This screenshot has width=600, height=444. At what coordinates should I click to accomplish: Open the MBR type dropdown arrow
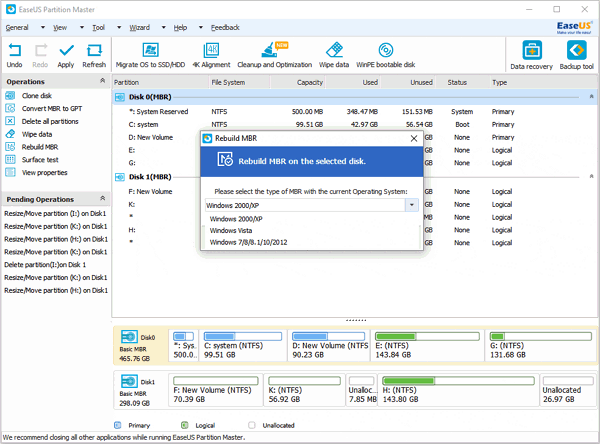(x=410, y=205)
